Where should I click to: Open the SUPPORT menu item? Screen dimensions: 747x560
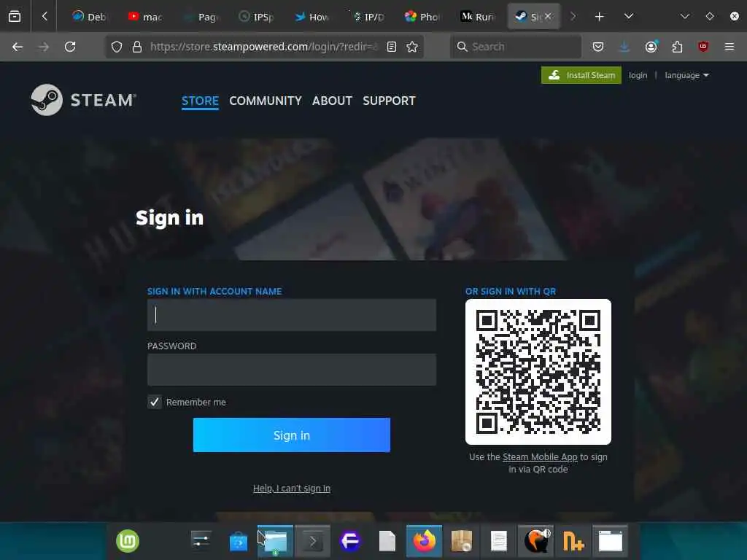[x=390, y=101]
